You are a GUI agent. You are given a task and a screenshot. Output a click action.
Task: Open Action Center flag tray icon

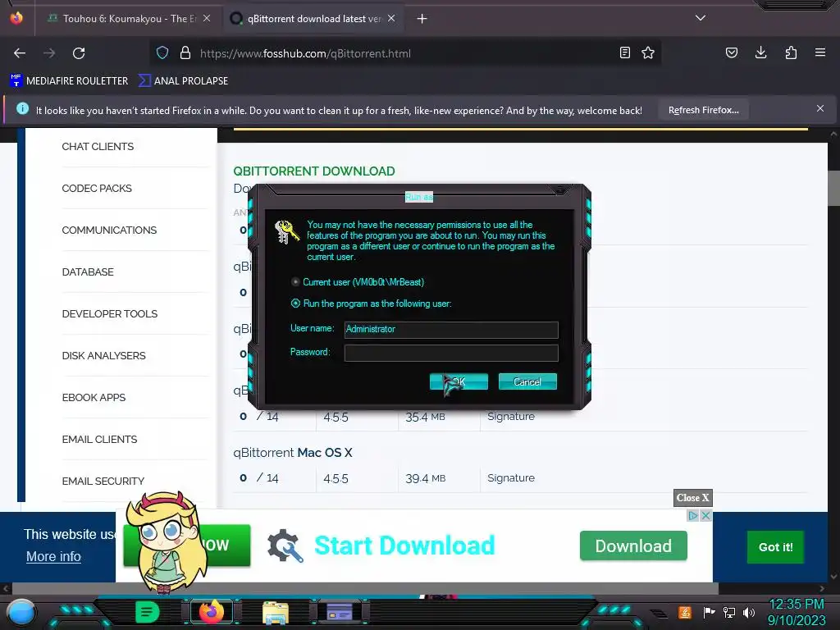click(x=709, y=612)
